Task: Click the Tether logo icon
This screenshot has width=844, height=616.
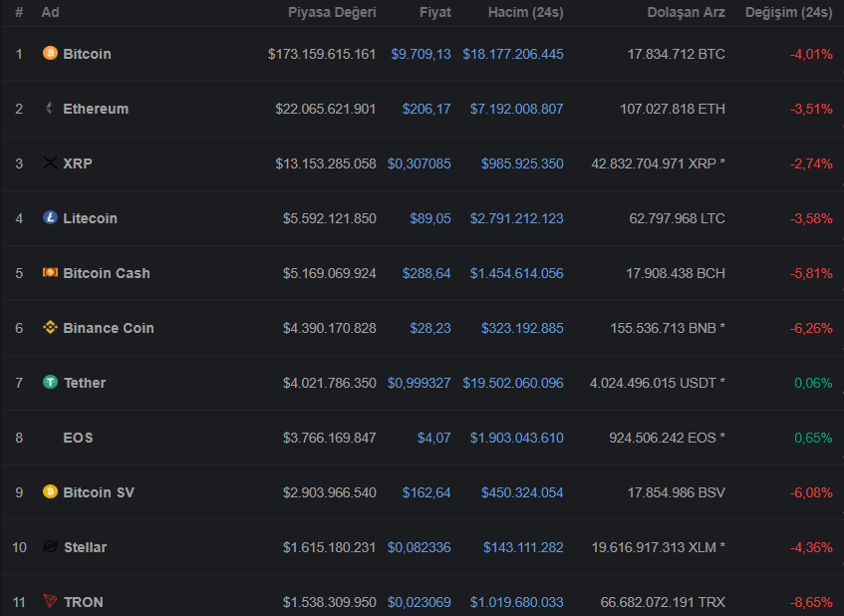Action: click(50, 383)
